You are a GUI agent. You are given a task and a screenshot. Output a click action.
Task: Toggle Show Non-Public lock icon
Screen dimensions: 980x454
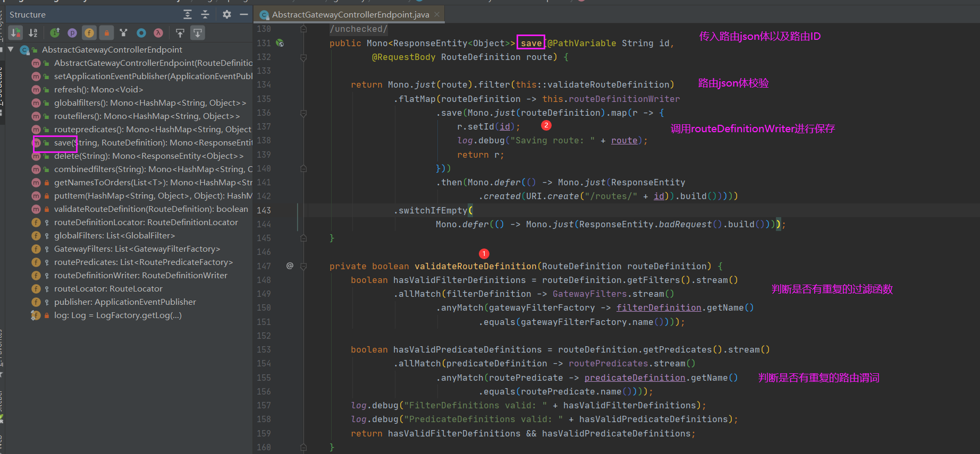106,33
